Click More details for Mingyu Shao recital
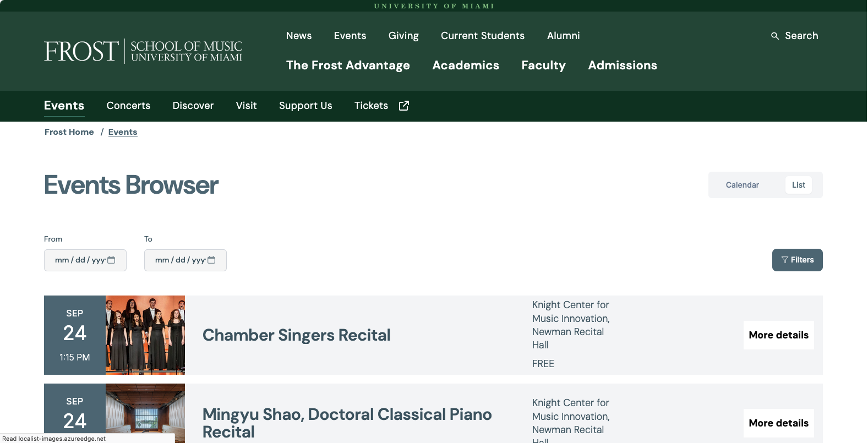Viewport: 868px width, 443px height. [778, 423]
